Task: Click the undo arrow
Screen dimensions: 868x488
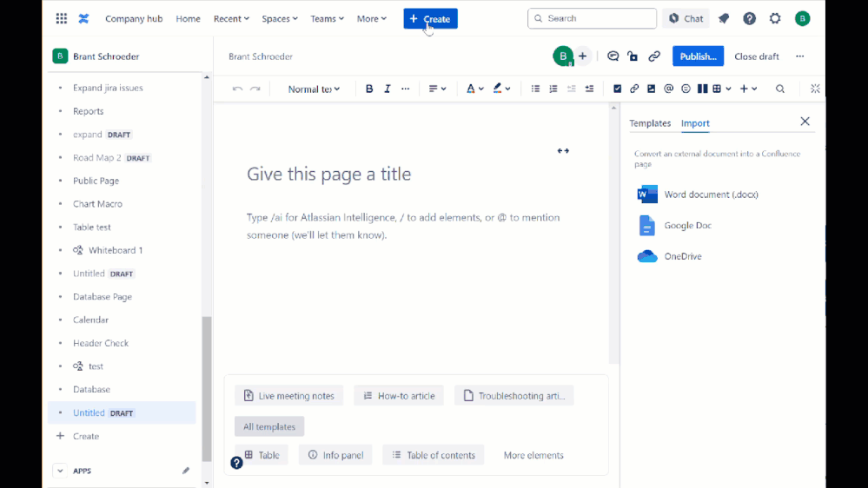Action: (x=237, y=89)
